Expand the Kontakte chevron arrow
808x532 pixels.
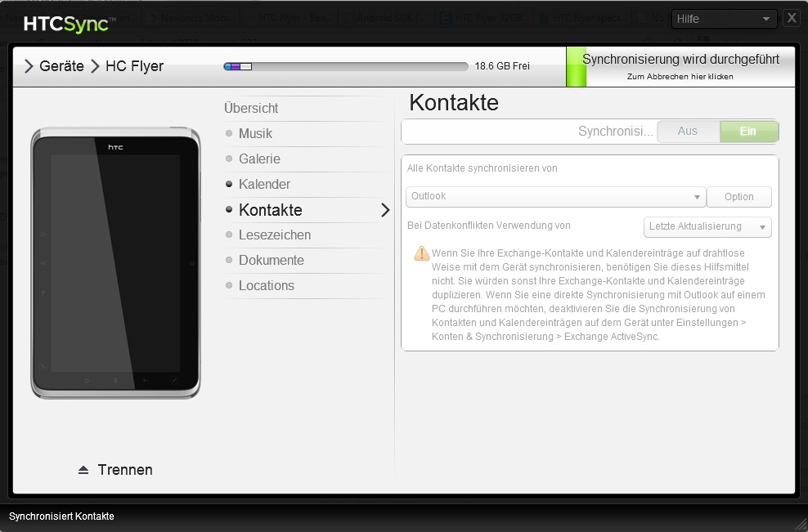[385, 210]
